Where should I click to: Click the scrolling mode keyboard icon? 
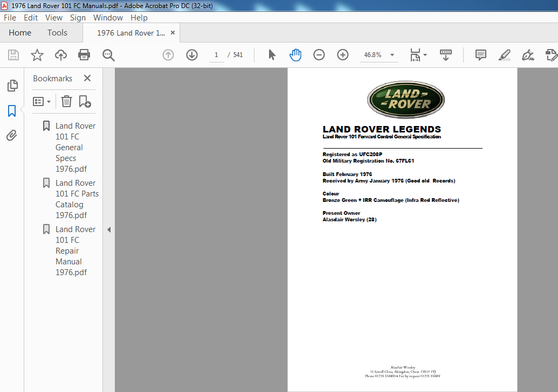445,55
